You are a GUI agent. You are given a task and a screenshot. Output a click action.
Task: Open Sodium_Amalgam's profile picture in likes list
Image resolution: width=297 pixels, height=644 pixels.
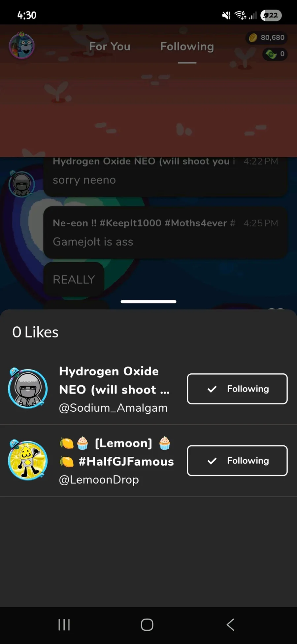tap(28, 388)
